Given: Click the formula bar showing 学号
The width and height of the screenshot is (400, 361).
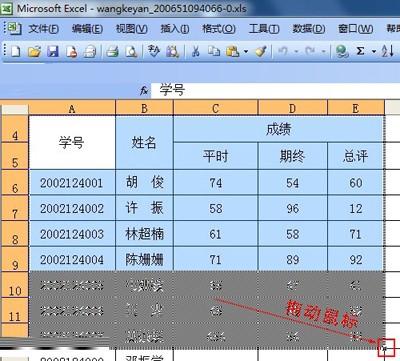Looking at the screenshot, I should (275, 90).
